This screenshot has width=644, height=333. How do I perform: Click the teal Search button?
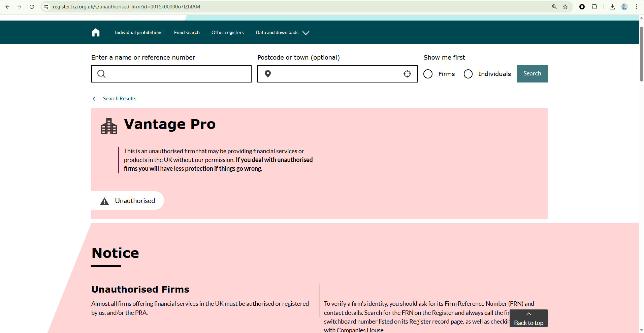[532, 74]
